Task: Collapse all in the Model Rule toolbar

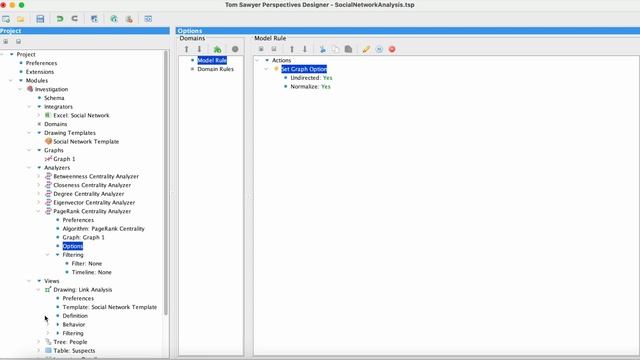Action: (x=274, y=49)
